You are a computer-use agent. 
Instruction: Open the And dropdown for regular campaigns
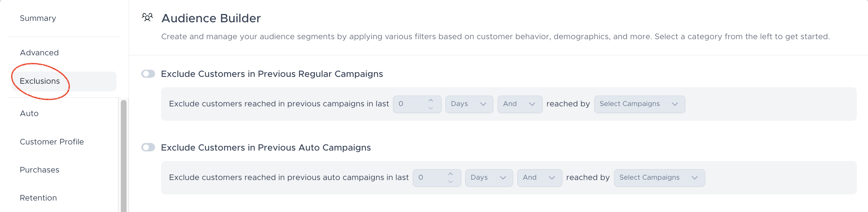[x=520, y=104]
